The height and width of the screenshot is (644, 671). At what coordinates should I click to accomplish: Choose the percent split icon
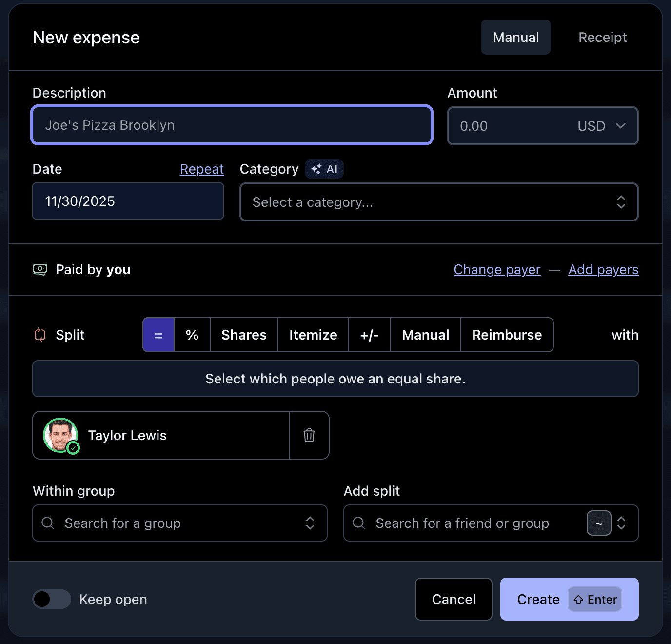click(x=192, y=335)
